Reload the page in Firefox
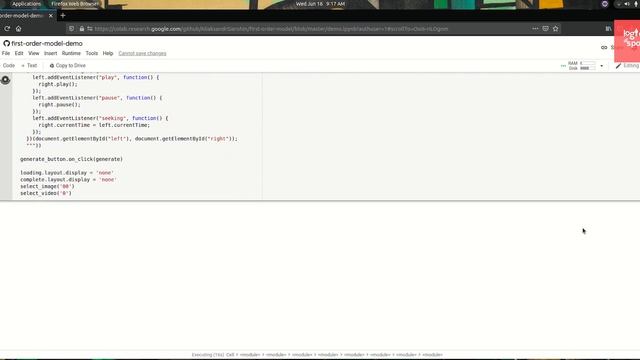640x360 pixels. click(x=7, y=29)
